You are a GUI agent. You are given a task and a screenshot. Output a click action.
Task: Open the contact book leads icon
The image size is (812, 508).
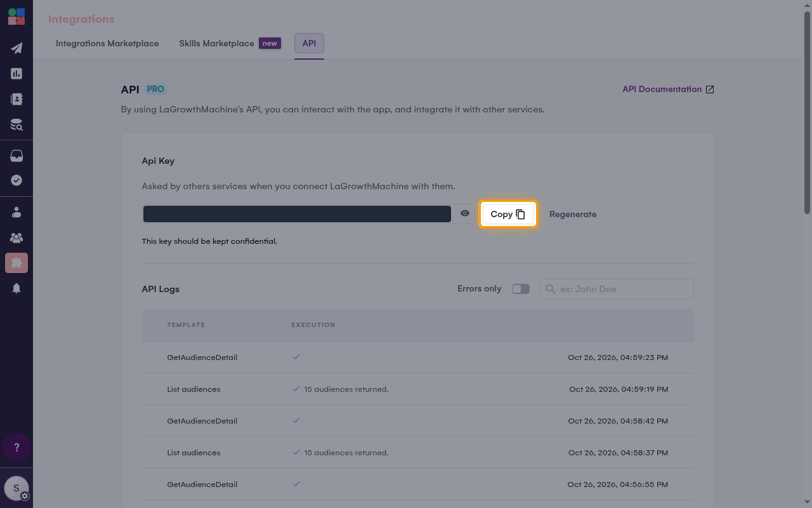(x=16, y=99)
